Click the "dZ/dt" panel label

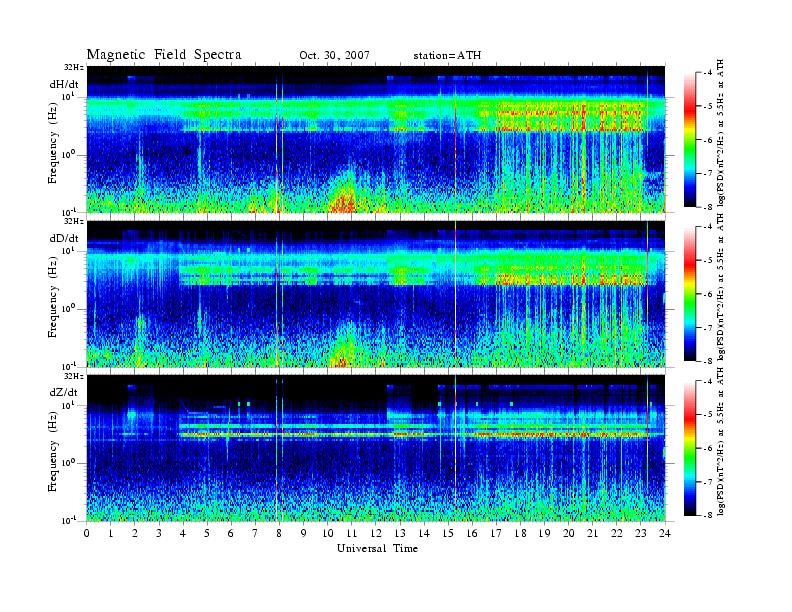coord(64,392)
